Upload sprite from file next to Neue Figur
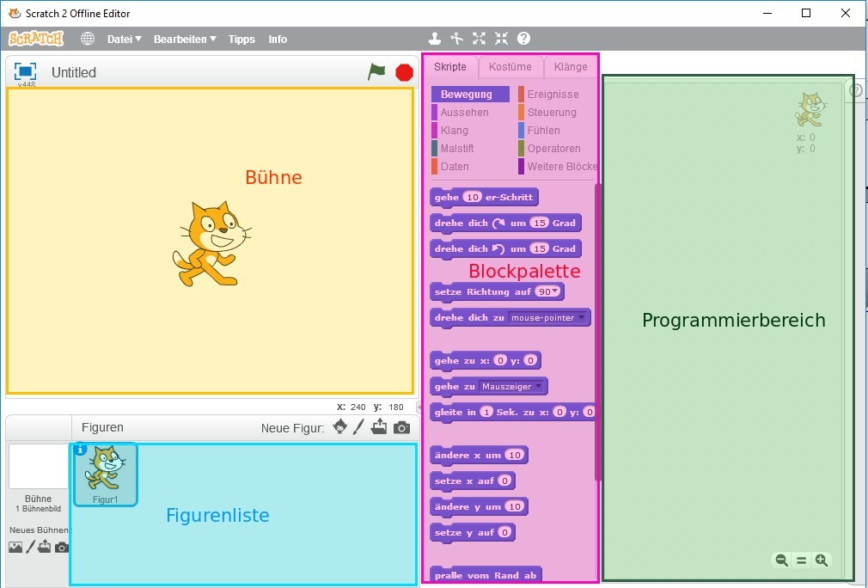This screenshot has height=588, width=868. pos(379,427)
